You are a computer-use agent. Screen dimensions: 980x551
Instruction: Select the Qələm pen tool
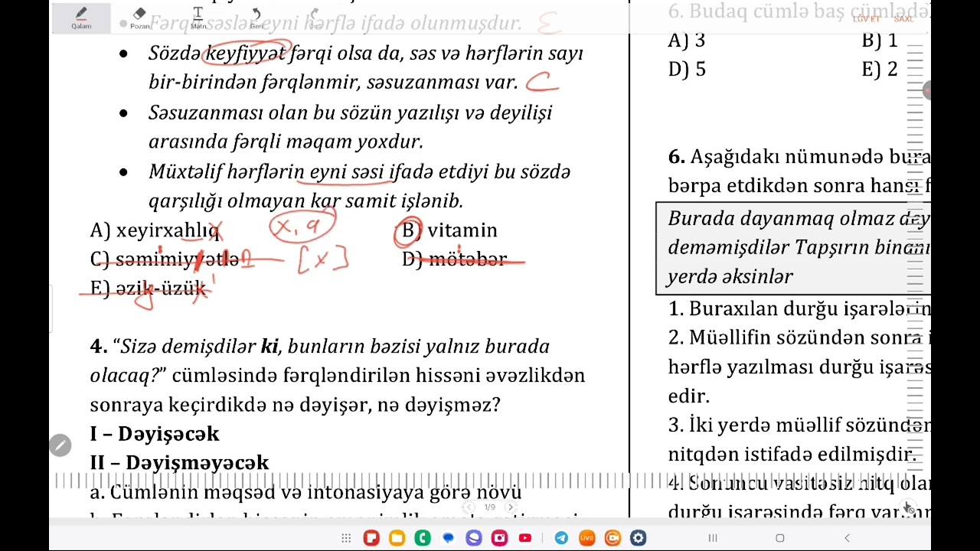tap(81, 18)
